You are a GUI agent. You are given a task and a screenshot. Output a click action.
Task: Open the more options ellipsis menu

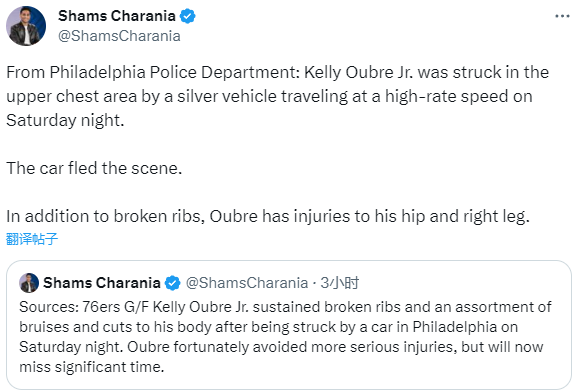coord(562,16)
